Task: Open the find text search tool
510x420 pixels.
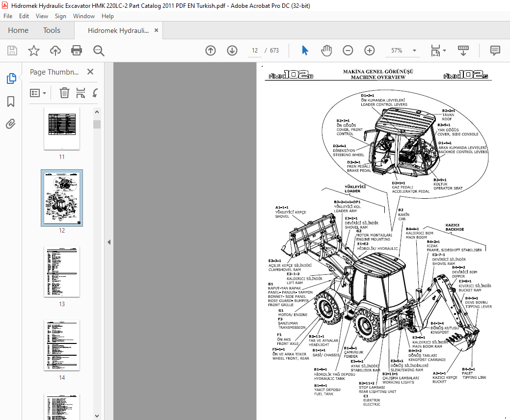Action: [99, 51]
